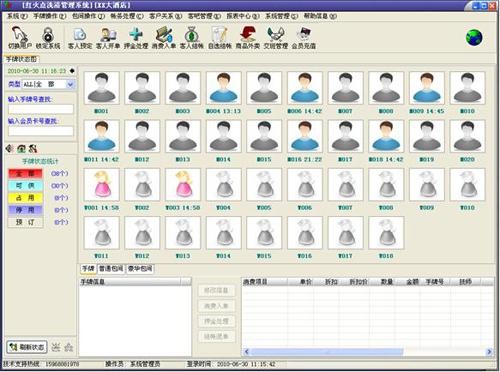Click the 手牌信息 list header
Viewport: 500px width, 372px height.
(x=131, y=282)
